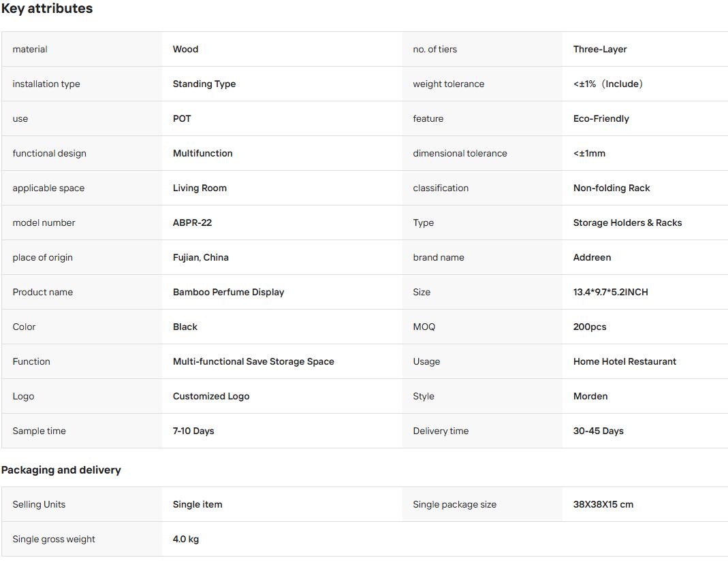This screenshot has height=577, width=728.
Task: Click the Customized Logo value
Action: click(x=211, y=397)
